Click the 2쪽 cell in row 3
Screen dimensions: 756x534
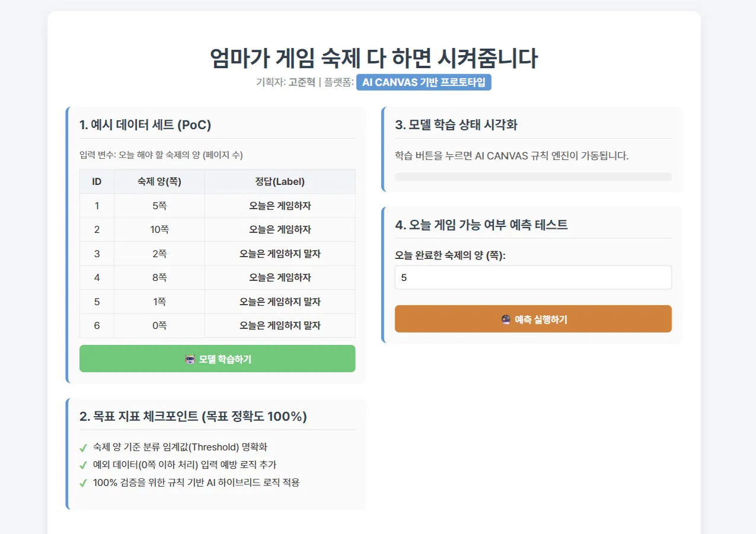click(x=159, y=254)
